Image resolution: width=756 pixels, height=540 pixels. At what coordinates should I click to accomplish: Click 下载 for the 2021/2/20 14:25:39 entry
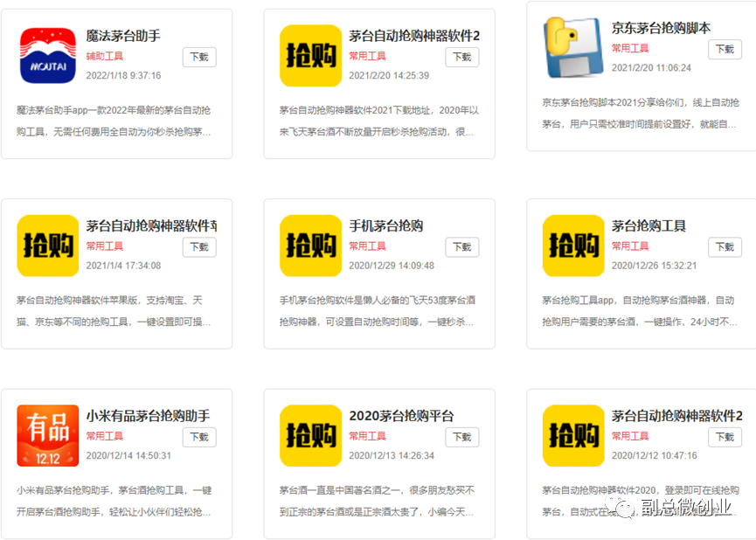click(461, 57)
